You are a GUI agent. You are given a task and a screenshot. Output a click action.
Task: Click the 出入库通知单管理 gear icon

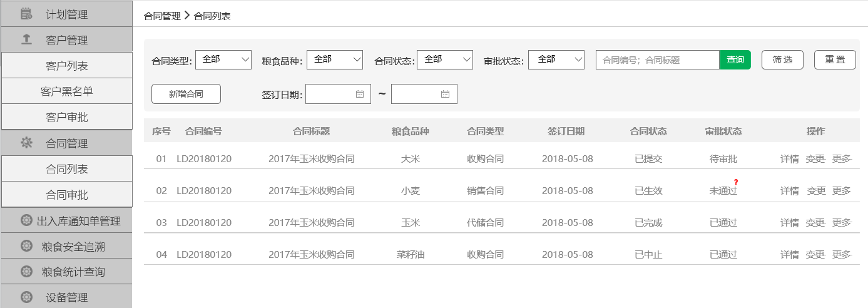26,220
